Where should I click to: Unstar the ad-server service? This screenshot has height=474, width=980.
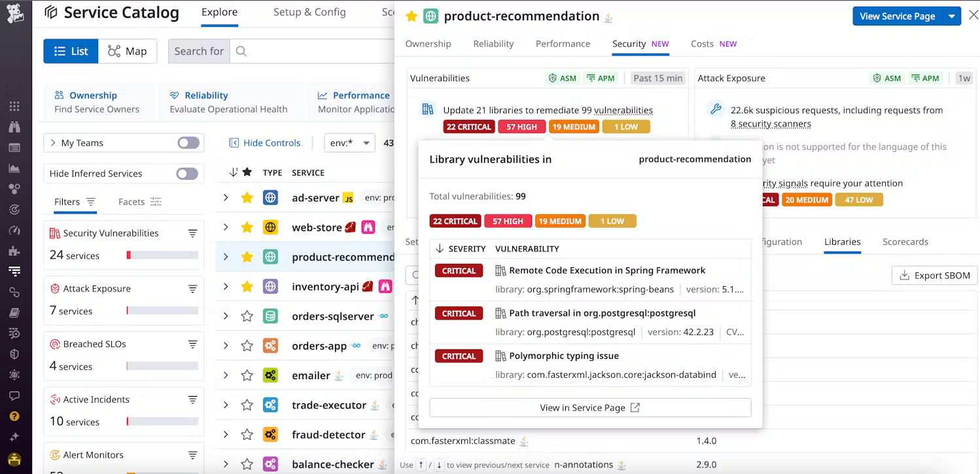point(247,198)
